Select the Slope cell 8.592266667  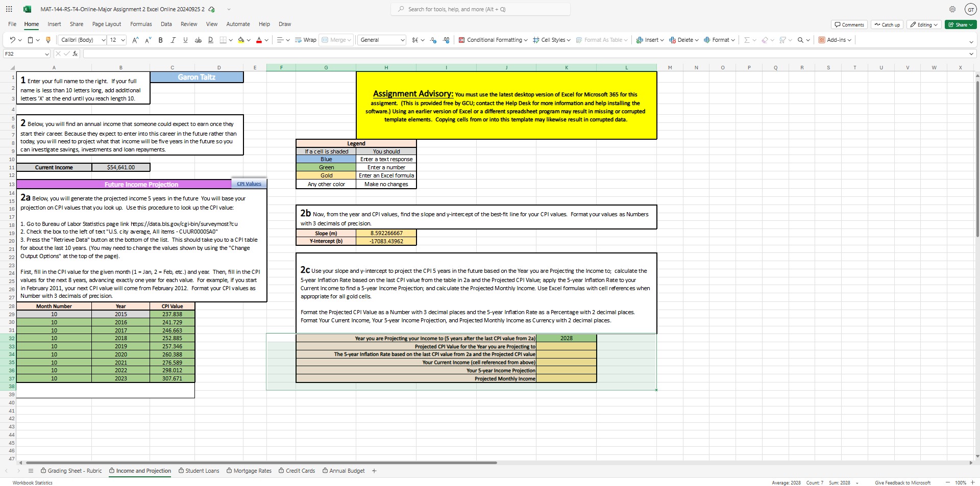[x=386, y=233]
